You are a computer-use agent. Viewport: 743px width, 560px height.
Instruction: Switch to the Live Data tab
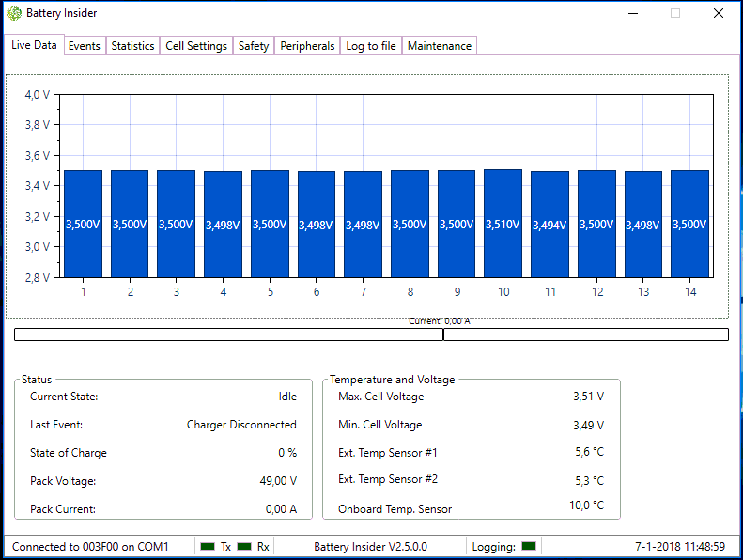click(x=34, y=45)
